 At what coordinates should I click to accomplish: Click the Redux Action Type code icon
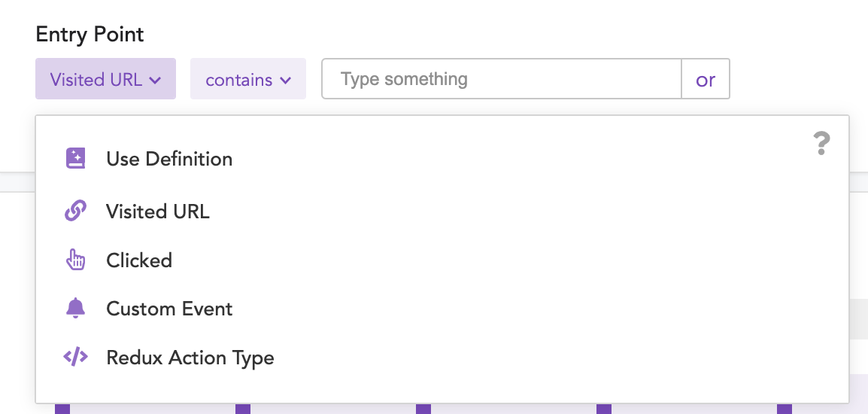pos(75,357)
